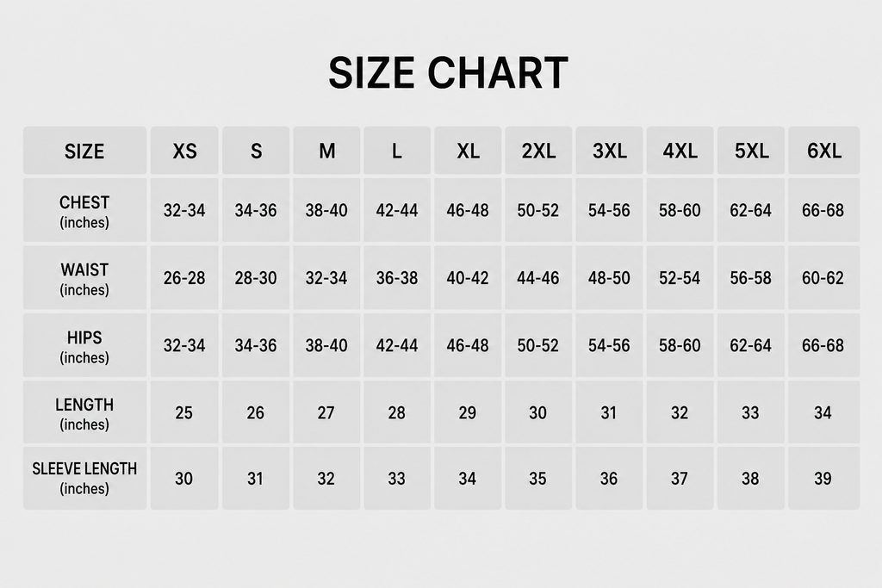This screenshot has height=588, width=882.
Task: Click the chest 58-60 cell for 4XL
Action: 680,210
